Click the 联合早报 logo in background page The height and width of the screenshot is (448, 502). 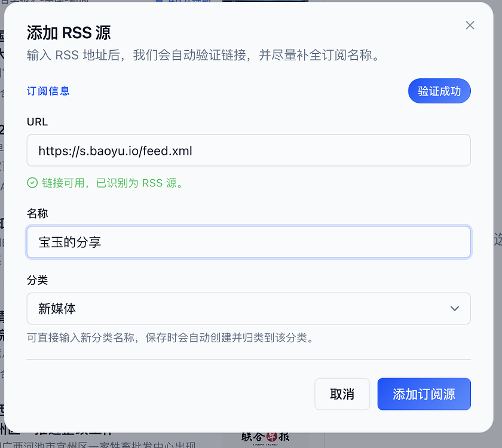tap(265, 437)
